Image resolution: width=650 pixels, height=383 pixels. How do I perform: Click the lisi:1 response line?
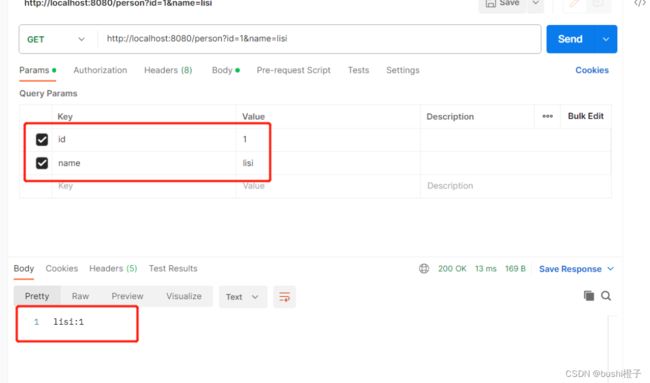tap(68, 322)
